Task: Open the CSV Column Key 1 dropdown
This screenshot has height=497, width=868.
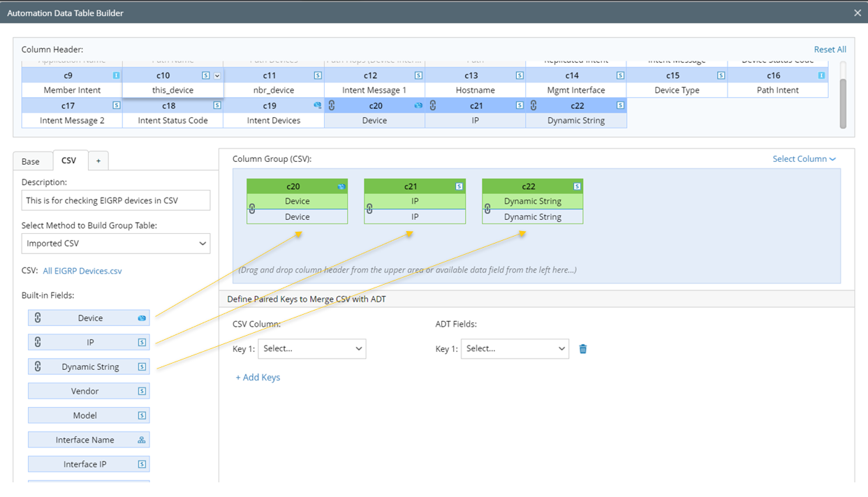Action: (x=312, y=348)
